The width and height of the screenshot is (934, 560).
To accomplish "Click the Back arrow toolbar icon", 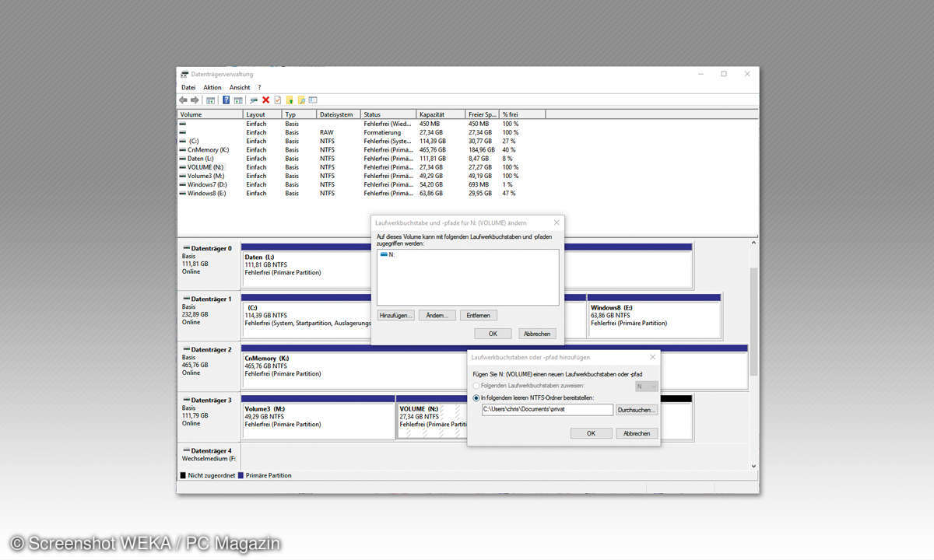I will [x=183, y=100].
